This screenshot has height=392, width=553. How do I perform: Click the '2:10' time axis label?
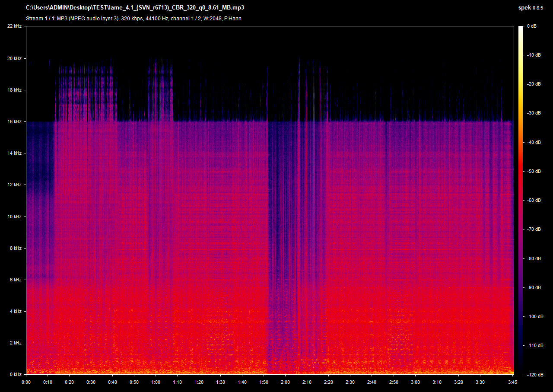[x=307, y=382]
